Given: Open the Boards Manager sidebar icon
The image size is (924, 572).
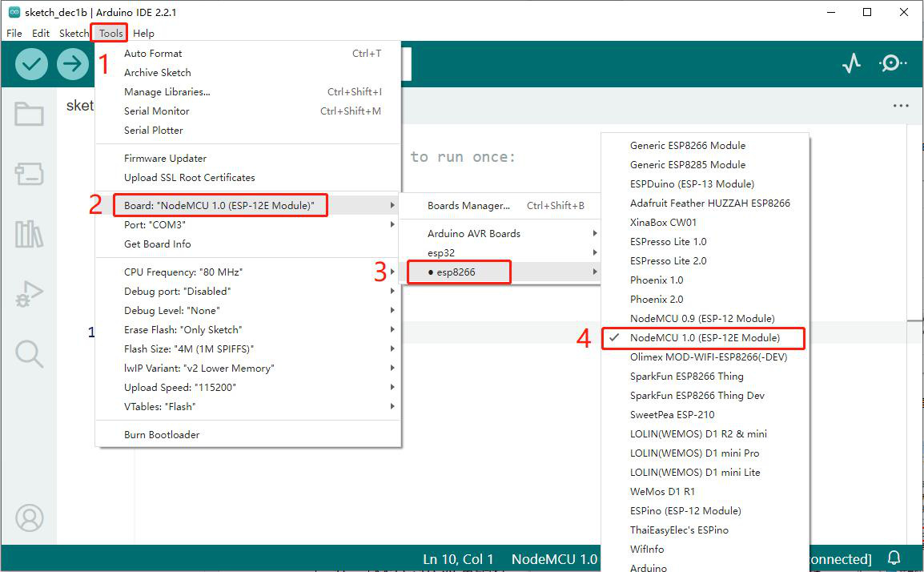Looking at the screenshot, I should coord(29,173).
